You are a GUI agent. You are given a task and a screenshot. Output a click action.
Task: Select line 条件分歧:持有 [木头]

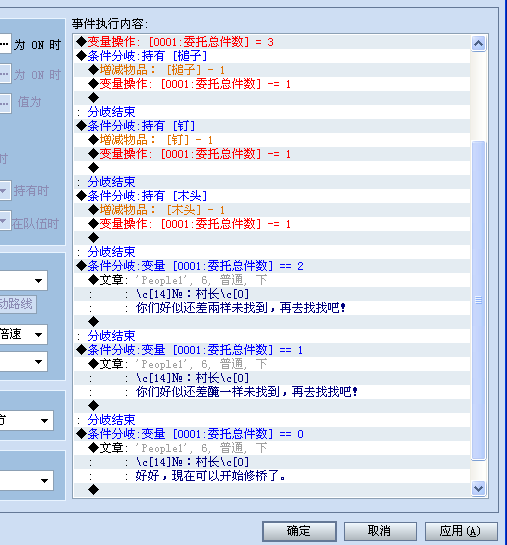(272, 196)
